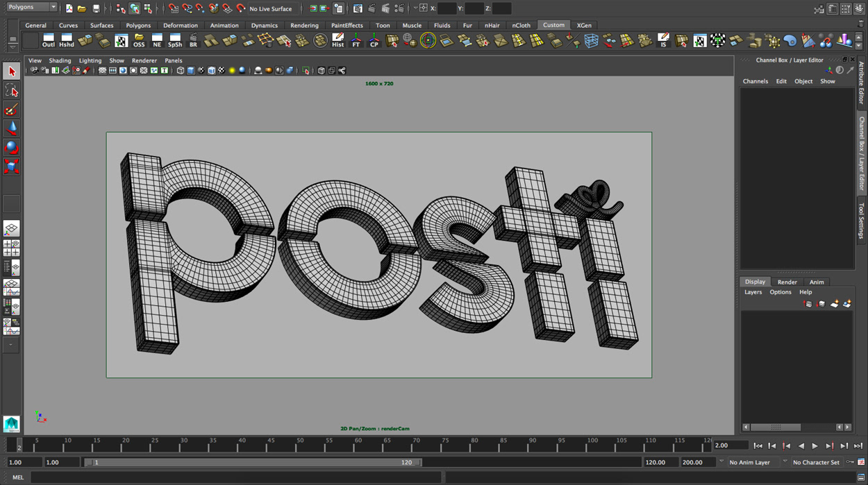Open the No Live Surface field
Image resolution: width=868 pixels, height=485 pixels.
(x=271, y=9)
